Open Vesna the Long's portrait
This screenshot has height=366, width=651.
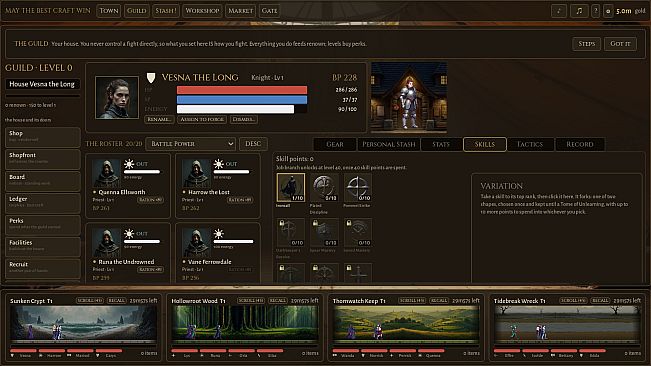[x=117, y=98]
